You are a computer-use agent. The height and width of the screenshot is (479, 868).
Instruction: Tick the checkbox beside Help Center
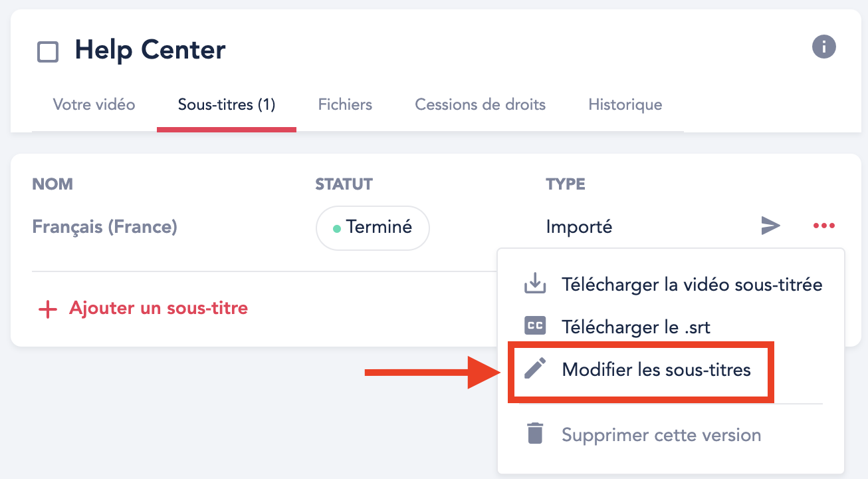(x=48, y=52)
